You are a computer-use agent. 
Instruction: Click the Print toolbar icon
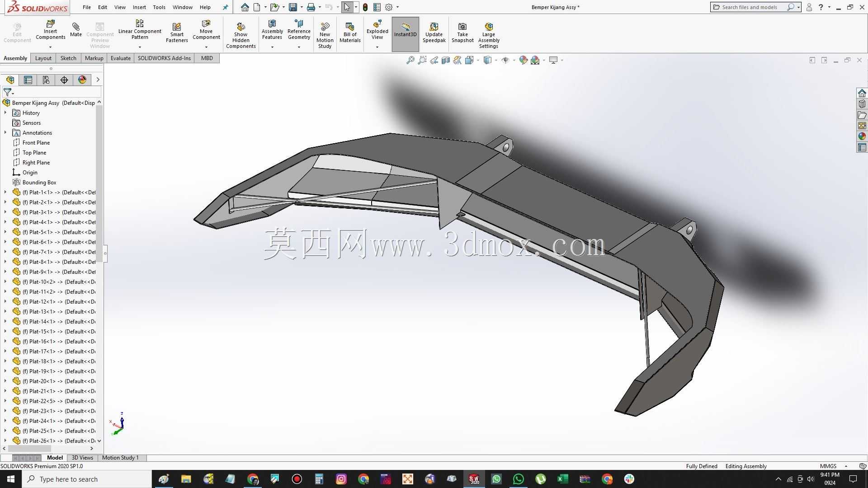311,7
